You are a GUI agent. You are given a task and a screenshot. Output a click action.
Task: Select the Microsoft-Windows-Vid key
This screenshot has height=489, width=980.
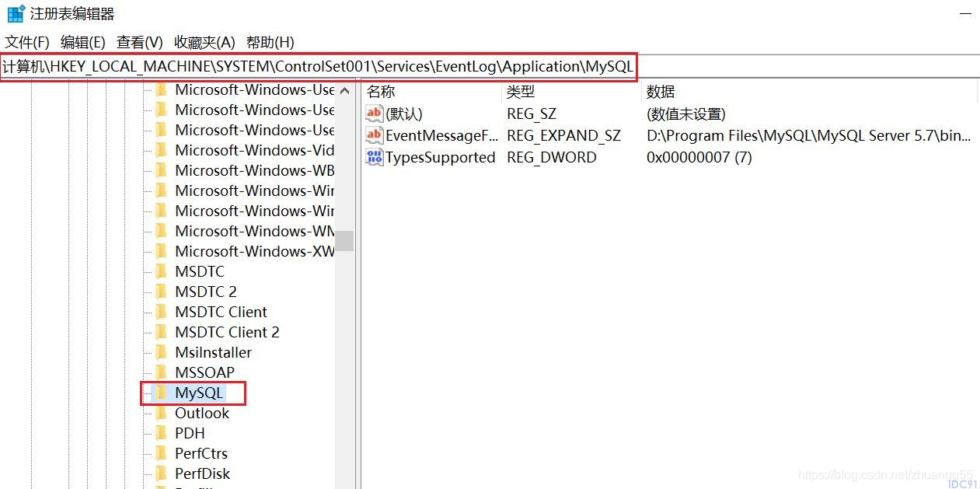(x=255, y=150)
